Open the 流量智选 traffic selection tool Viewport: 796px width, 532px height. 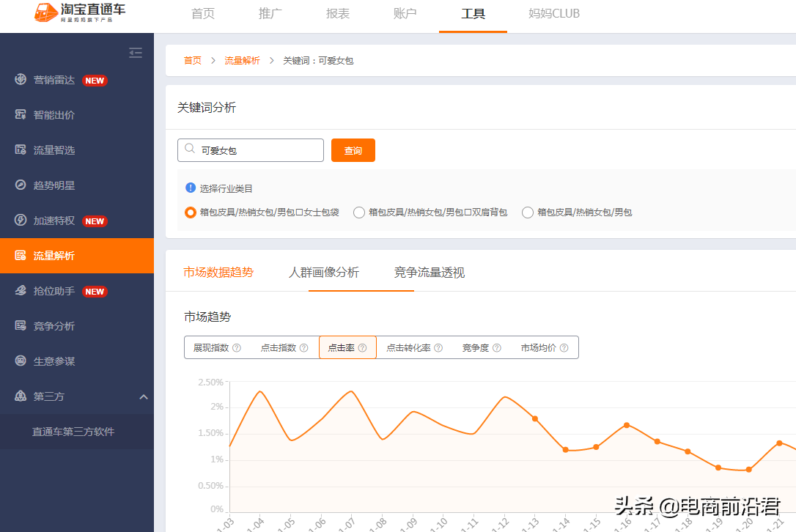[x=55, y=149]
